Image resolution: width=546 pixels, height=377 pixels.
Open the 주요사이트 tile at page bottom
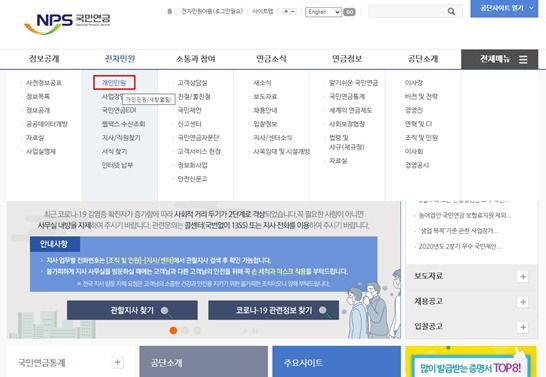(336, 362)
